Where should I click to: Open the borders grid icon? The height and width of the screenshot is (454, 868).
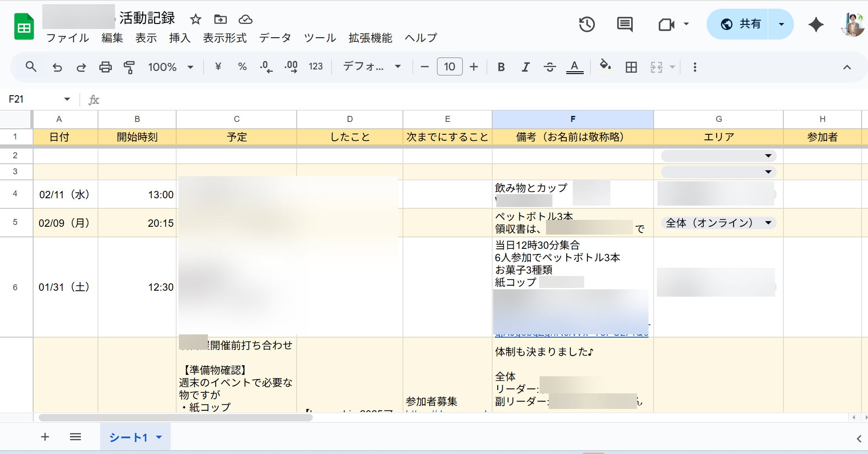(x=631, y=67)
